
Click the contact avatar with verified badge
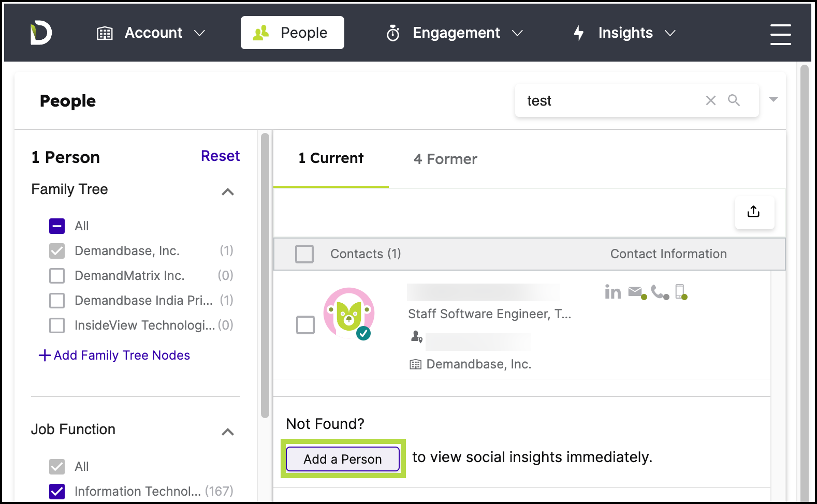[x=349, y=314]
